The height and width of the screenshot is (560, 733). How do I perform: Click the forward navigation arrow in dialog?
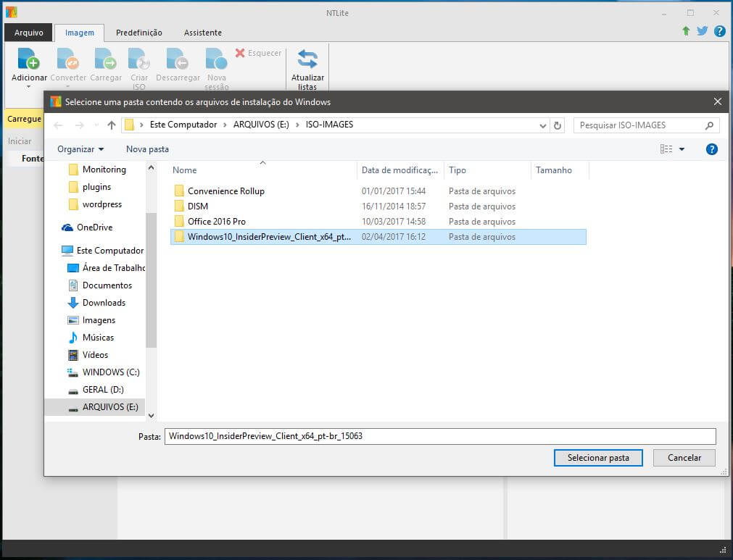tap(80, 125)
